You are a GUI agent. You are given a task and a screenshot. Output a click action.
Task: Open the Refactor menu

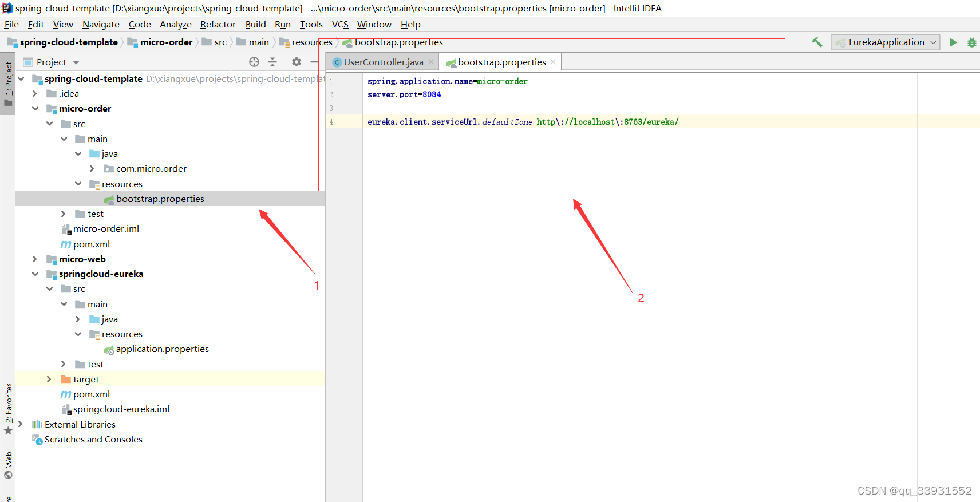[218, 24]
